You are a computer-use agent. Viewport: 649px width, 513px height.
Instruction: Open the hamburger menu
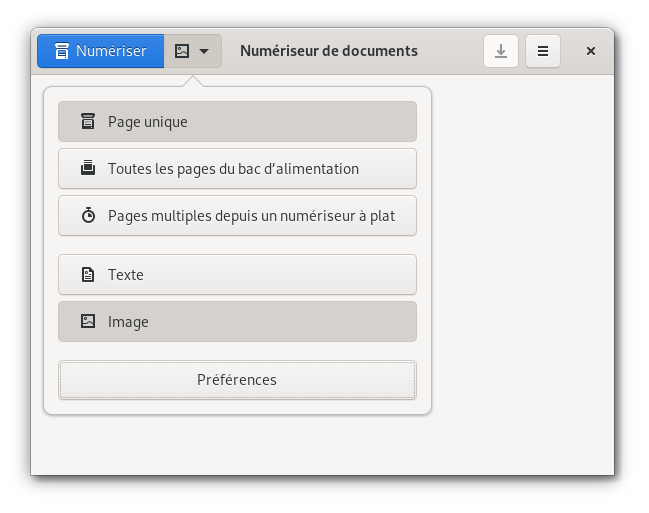543,51
